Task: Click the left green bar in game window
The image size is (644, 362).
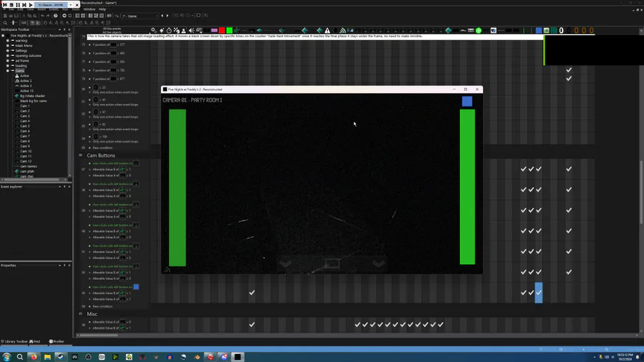Action: (x=177, y=187)
